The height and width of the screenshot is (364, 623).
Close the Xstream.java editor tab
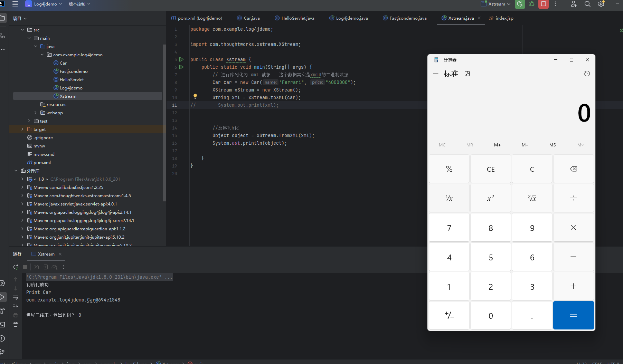[479, 18]
